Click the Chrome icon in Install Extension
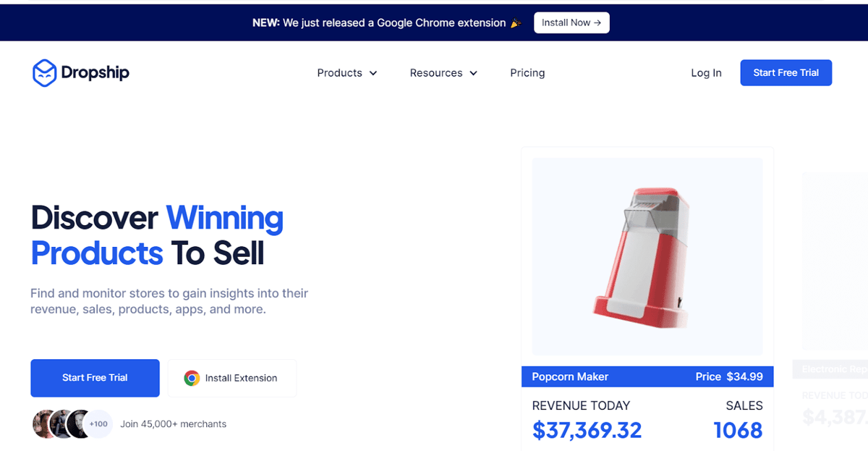This screenshot has width=868, height=451. (192, 378)
